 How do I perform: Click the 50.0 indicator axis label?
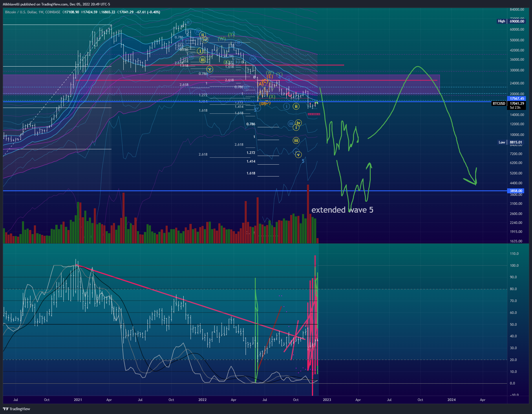click(513, 325)
